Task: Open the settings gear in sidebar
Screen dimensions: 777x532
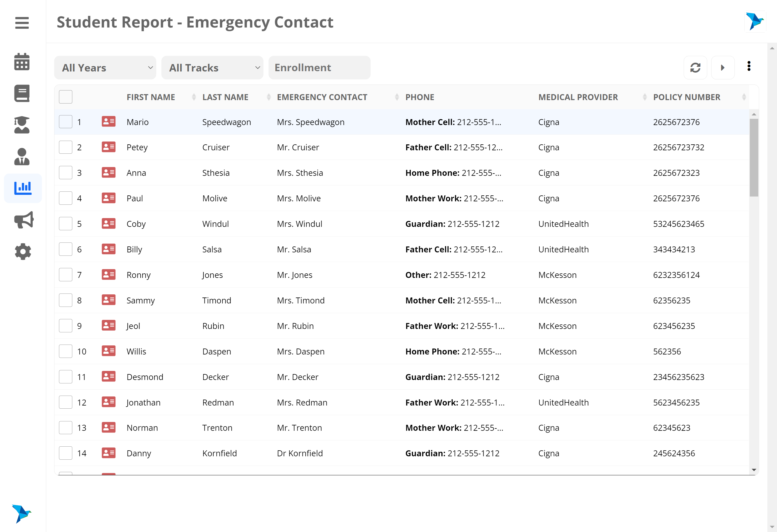Action: click(23, 252)
